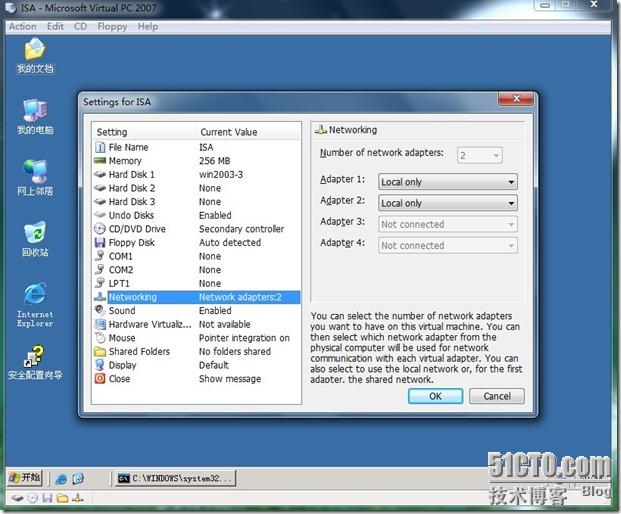Click the Start button on the taskbar
The width and height of the screenshot is (621, 514).
tap(25, 478)
